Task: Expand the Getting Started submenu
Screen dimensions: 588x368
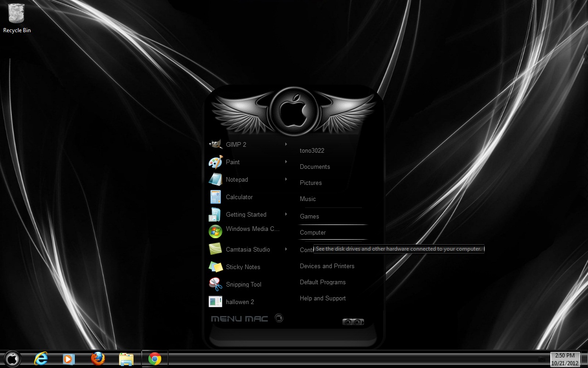Action: pyautogui.click(x=286, y=214)
